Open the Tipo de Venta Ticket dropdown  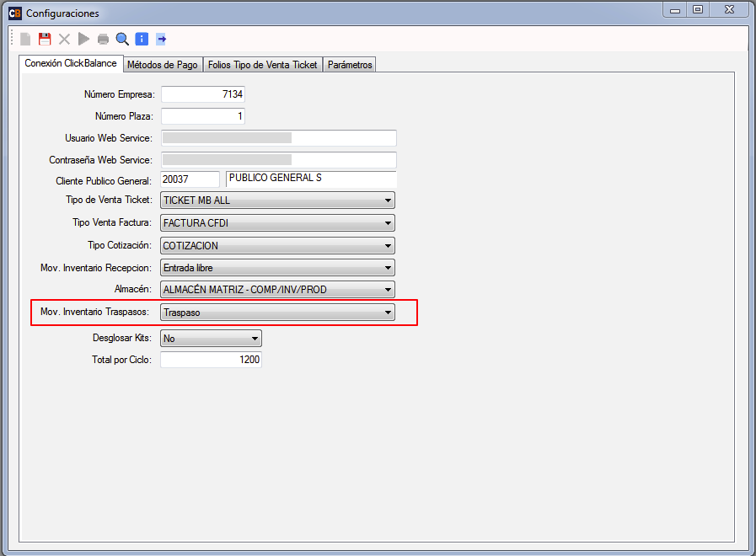coord(388,200)
